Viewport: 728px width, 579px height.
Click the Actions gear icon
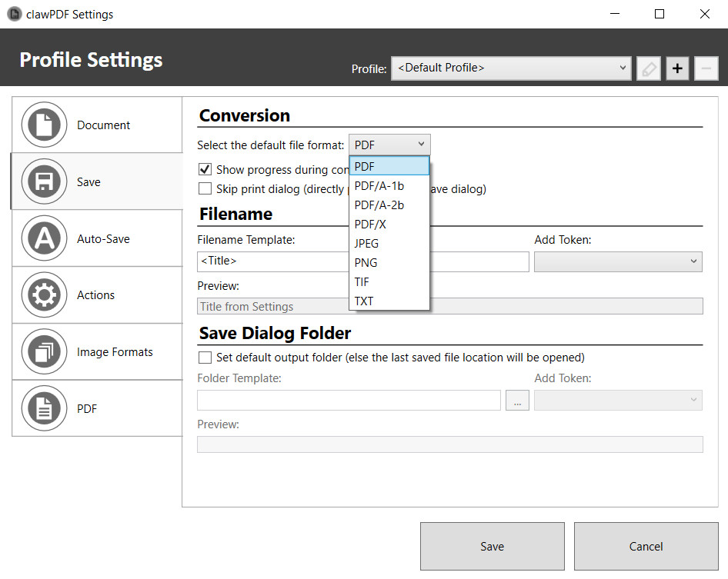pyautogui.click(x=44, y=295)
